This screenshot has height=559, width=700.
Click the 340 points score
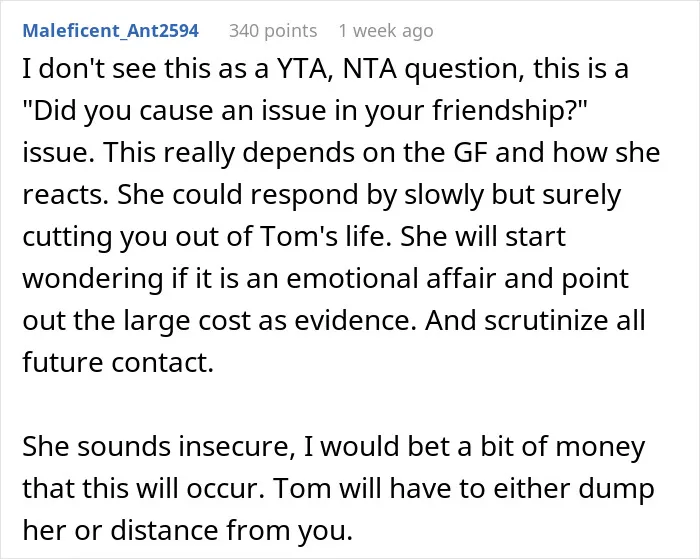[x=273, y=31]
